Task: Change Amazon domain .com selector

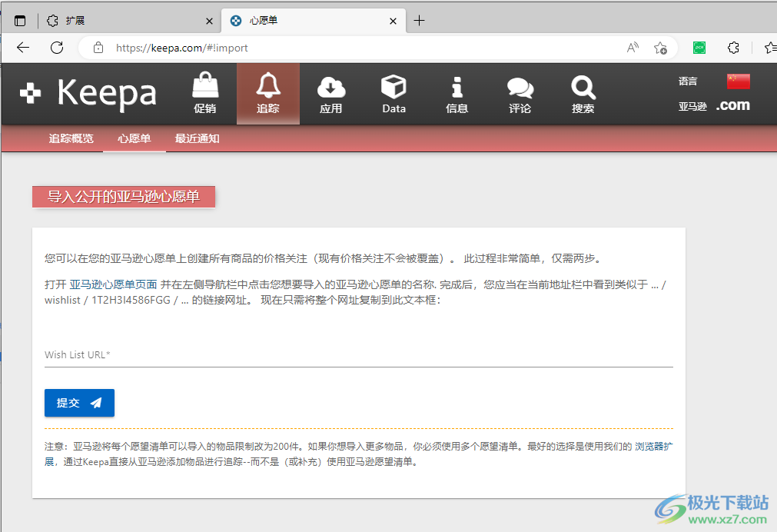Action: (733, 105)
